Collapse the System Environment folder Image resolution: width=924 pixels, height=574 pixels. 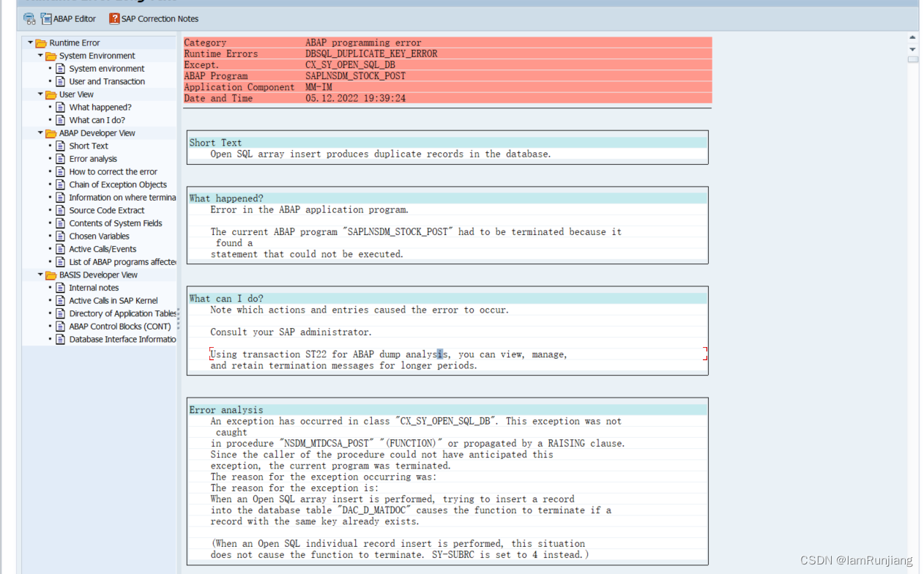click(40, 56)
